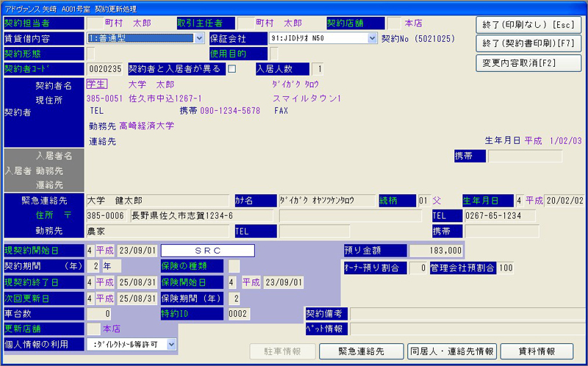588x366 pixels.
Task: Click into the ペット情報 text field
Action: point(467,329)
